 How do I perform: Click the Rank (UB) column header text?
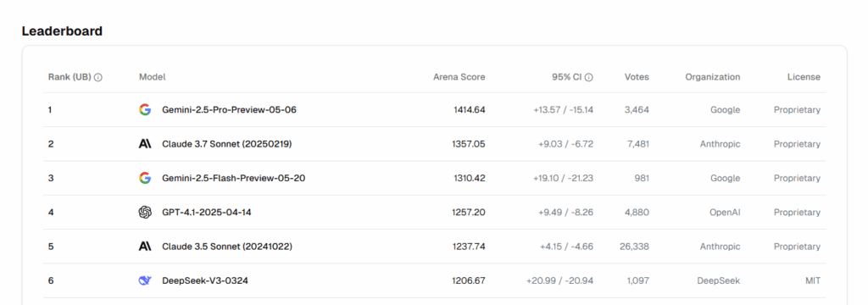(x=70, y=77)
